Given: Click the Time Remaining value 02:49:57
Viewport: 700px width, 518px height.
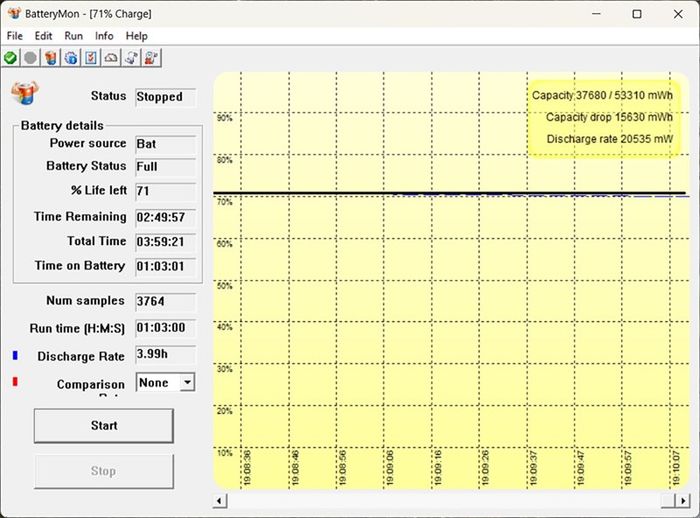Looking at the screenshot, I should tap(165, 217).
